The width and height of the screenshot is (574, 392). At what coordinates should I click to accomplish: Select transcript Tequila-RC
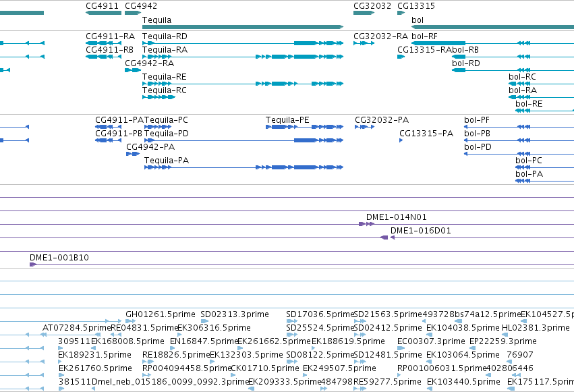click(159, 97)
